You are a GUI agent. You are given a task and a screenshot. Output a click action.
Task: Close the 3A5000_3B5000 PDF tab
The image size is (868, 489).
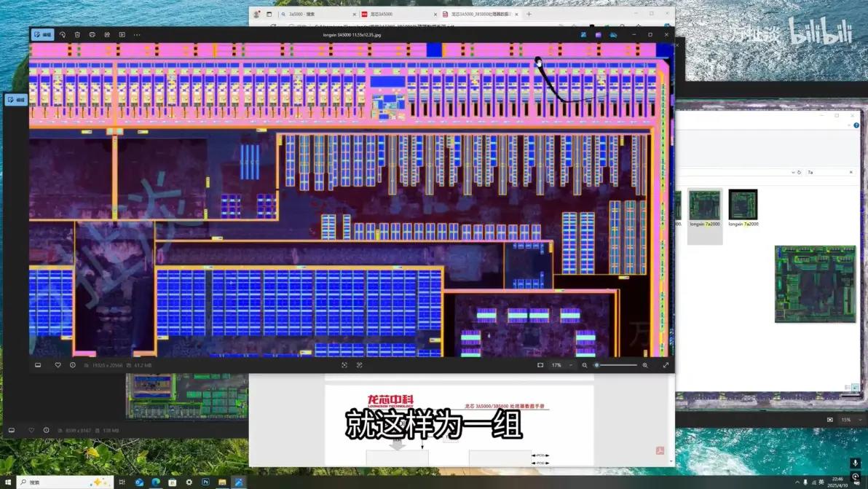pyautogui.click(x=516, y=14)
